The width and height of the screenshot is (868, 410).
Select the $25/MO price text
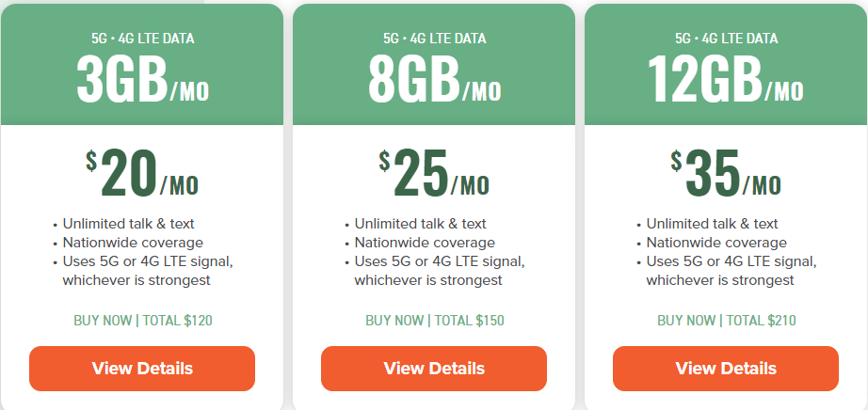click(434, 174)
